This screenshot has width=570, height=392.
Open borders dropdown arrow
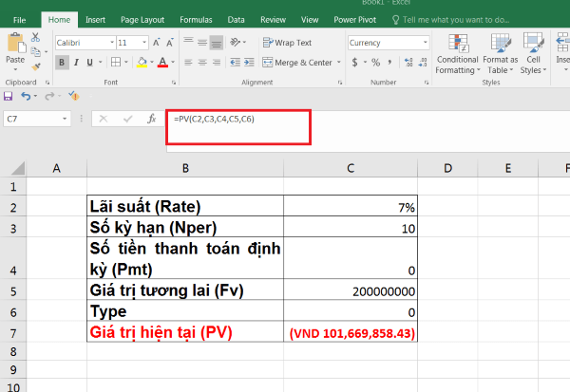pyautogui.click(x=126, y=62)
